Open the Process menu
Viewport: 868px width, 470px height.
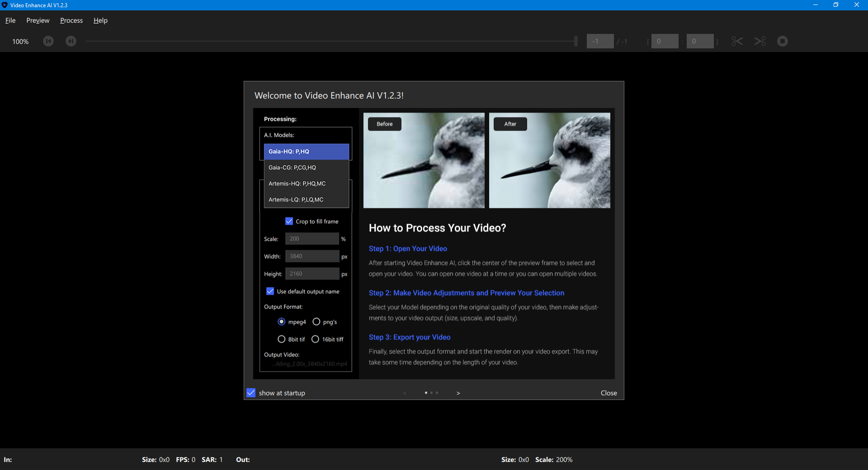click(71, 20)
